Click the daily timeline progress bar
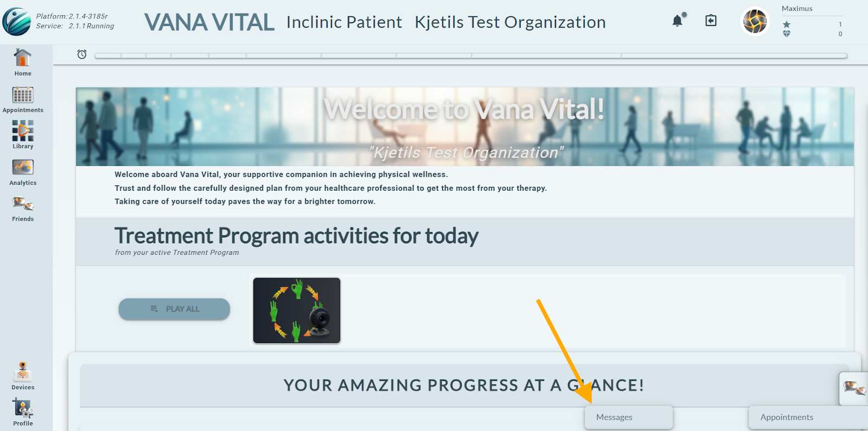868x431 pixels. [471, 55]
